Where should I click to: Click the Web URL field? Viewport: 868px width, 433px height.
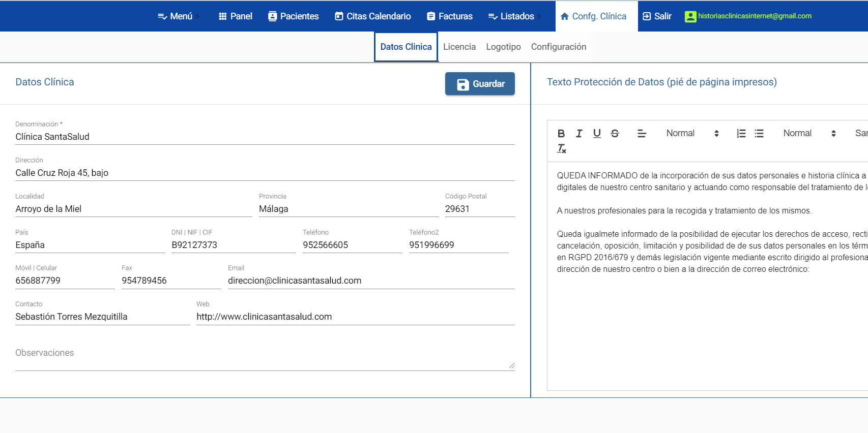[356, 317]
